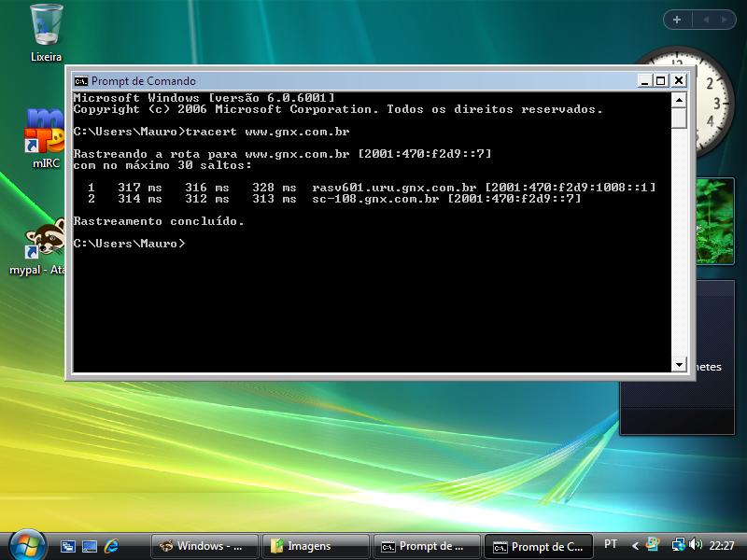Open the Lixeira recycle bin icon

click(46, 26)
